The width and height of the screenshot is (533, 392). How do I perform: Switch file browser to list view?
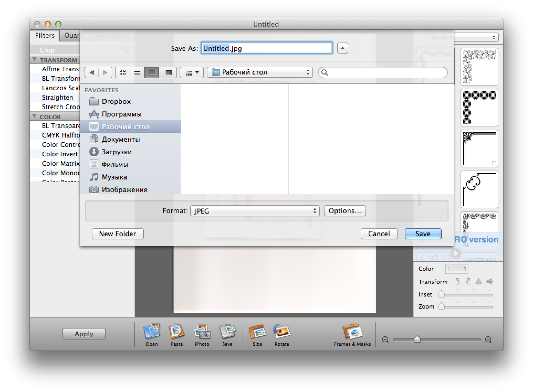(x=137, y=72)
